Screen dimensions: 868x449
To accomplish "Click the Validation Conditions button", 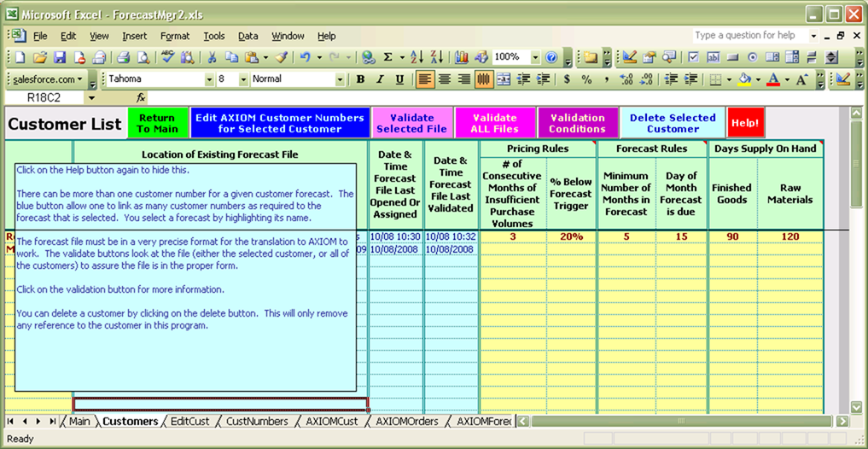I will 578,123.
